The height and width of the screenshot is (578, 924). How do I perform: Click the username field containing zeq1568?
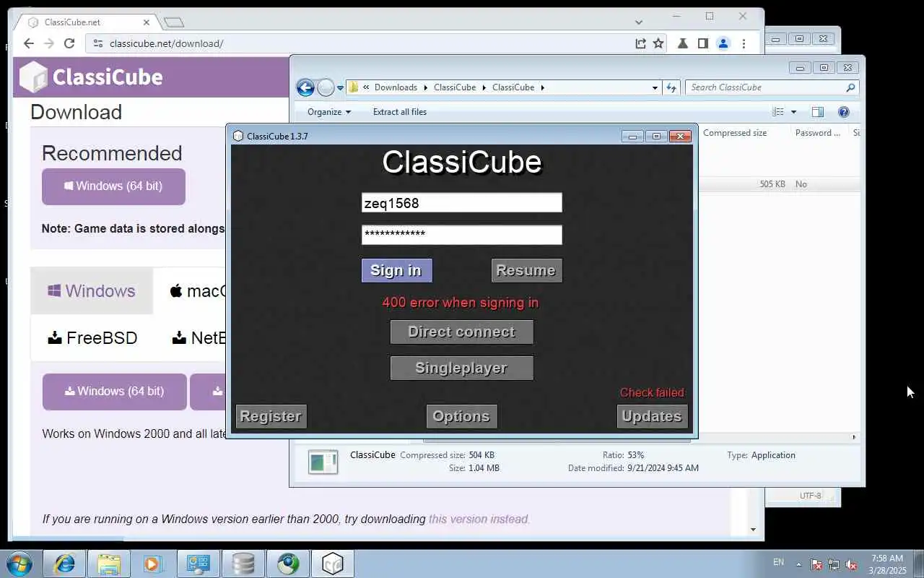pyautogui.click(x=462, y=203)
